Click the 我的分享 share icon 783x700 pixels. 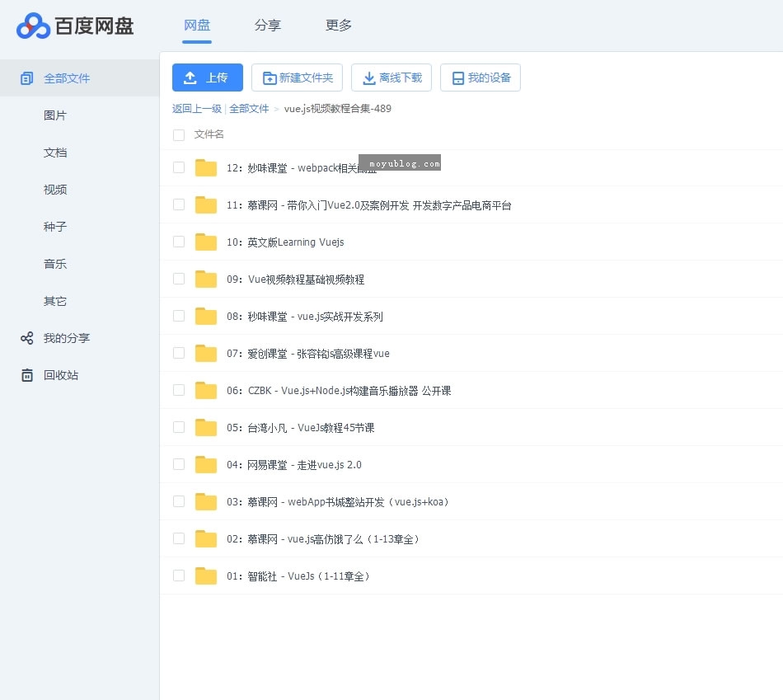[27, 338]
